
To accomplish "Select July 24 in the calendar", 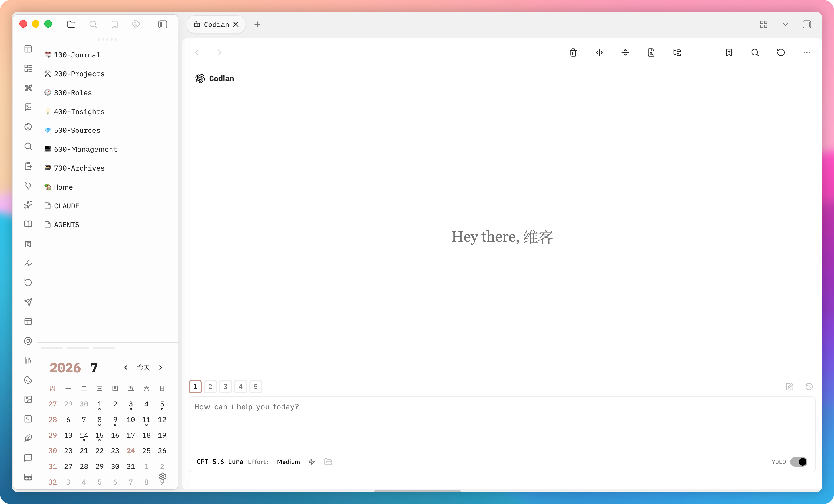I will pos(131,450).
